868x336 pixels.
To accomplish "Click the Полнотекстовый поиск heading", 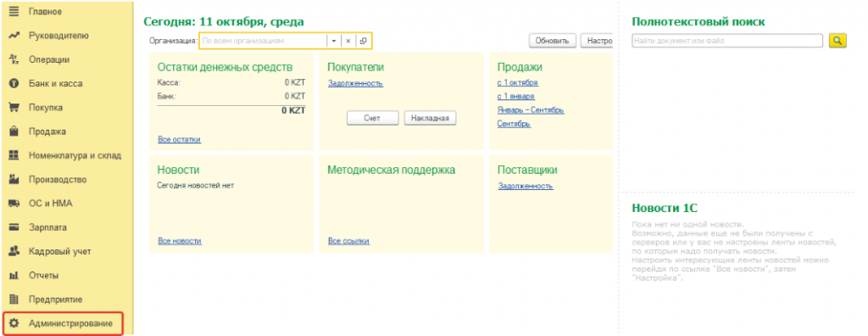I will (x=698, y=21).
